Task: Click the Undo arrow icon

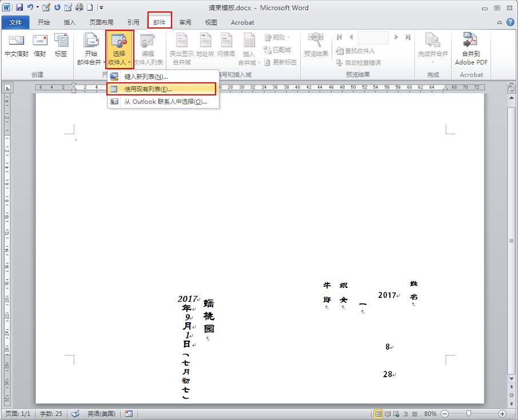Action: pos(30,7)
